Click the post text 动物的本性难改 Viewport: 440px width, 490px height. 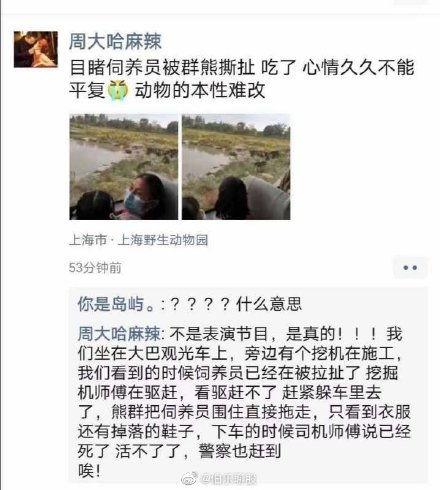click(x=200, y=90)
